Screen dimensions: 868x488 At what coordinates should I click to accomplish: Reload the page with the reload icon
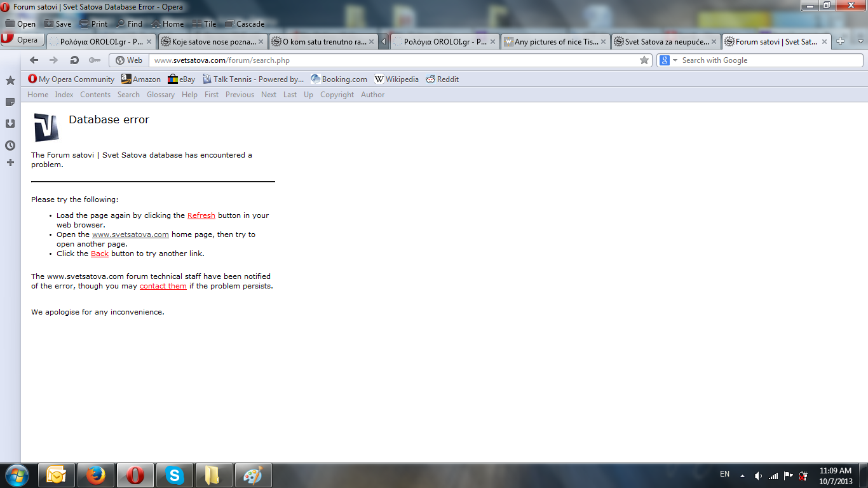(74, 60)
